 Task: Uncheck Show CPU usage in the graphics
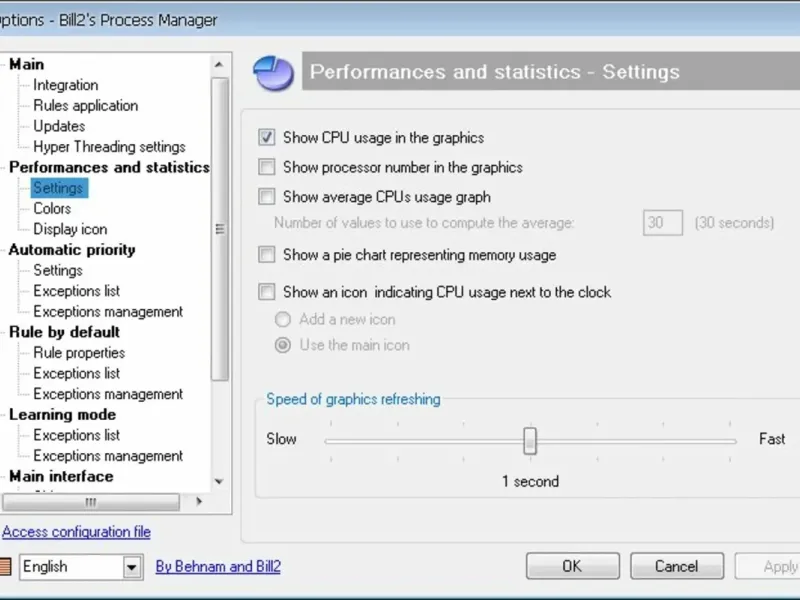click(x=266, y=137)
